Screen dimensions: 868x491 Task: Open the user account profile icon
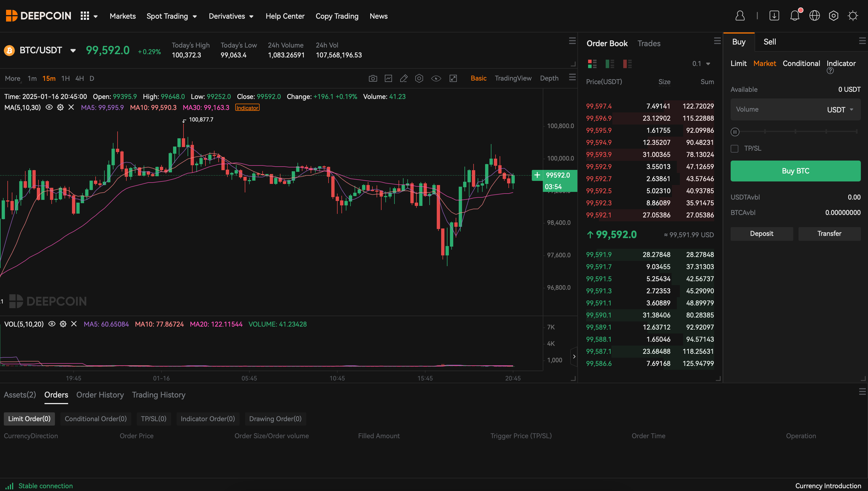[740, 16]
